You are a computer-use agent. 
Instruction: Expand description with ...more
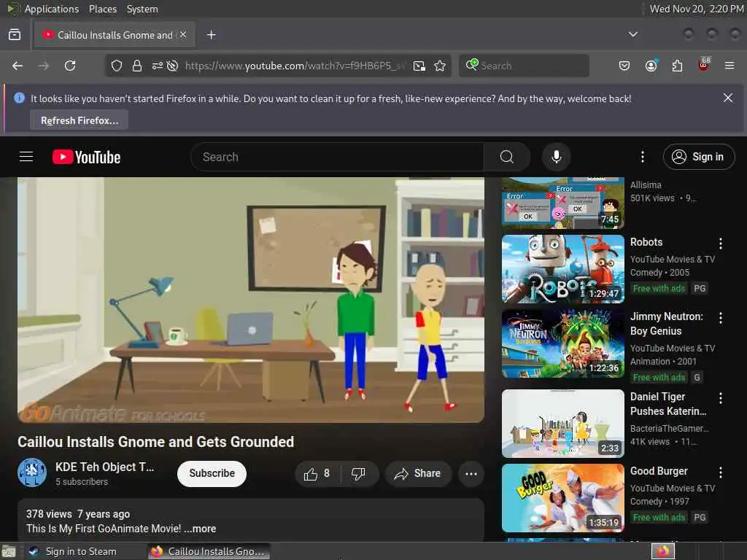pyautogui.click(x=200, y=529)
